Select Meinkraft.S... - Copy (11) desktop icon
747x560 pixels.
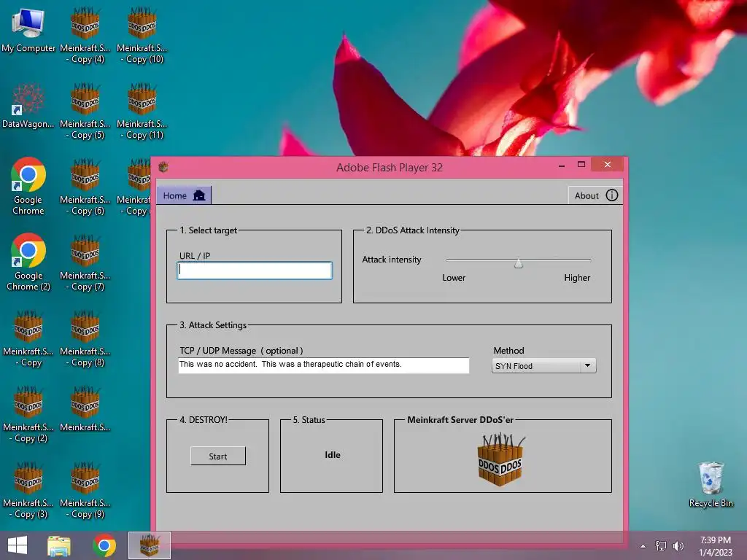click(x=142, y=111)
